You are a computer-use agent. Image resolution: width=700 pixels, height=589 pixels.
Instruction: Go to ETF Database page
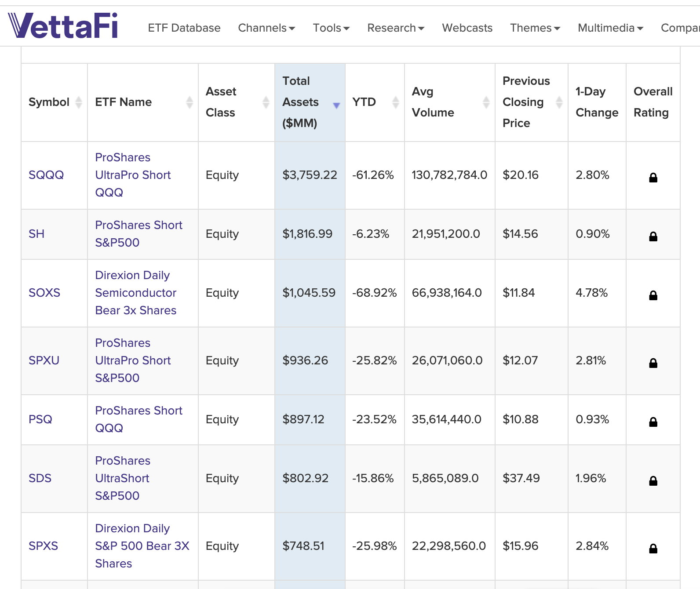click(184, 28)
